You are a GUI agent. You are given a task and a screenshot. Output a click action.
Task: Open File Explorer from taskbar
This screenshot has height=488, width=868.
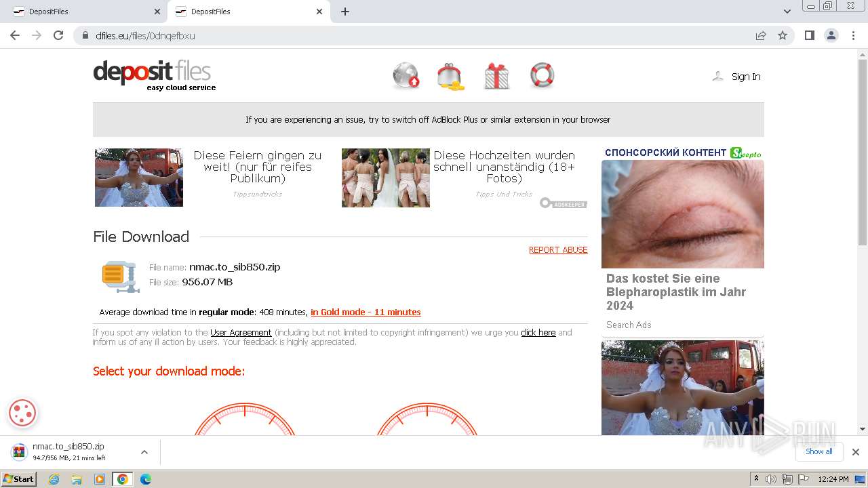point(77,479)
